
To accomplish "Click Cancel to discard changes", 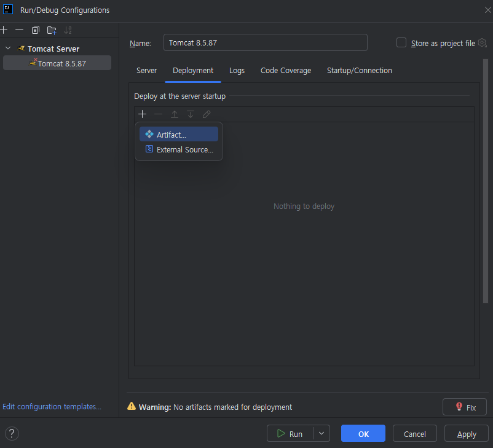I will tap(415, 433).
